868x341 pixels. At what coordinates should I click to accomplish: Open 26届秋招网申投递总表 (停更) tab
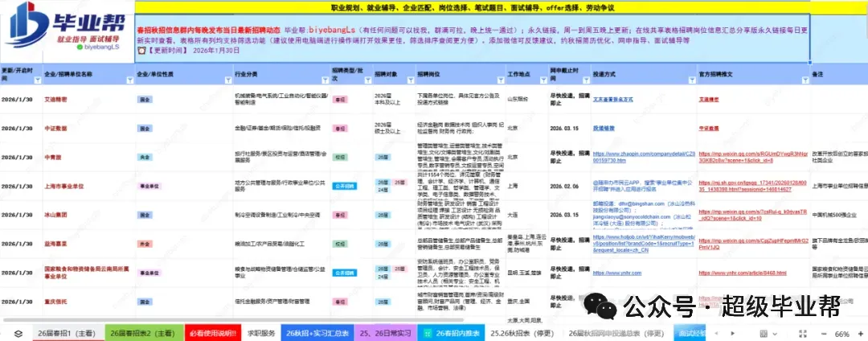coord(615,334)
